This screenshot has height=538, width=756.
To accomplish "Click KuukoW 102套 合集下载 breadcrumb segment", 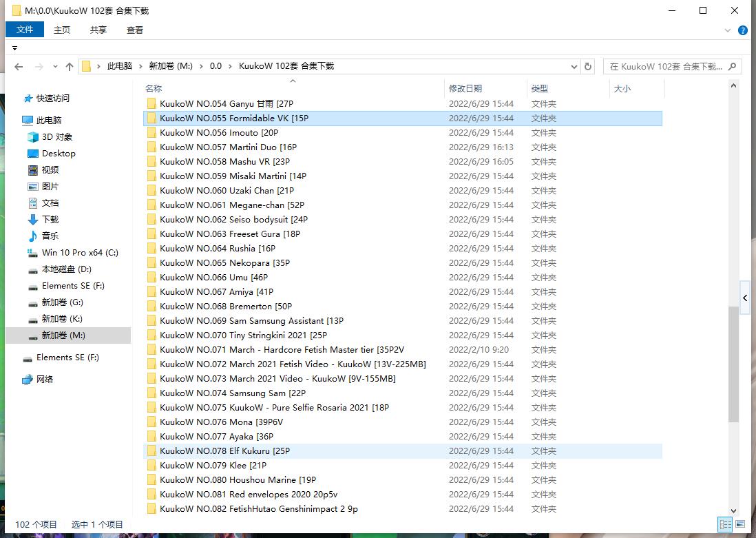I will 286,66.
